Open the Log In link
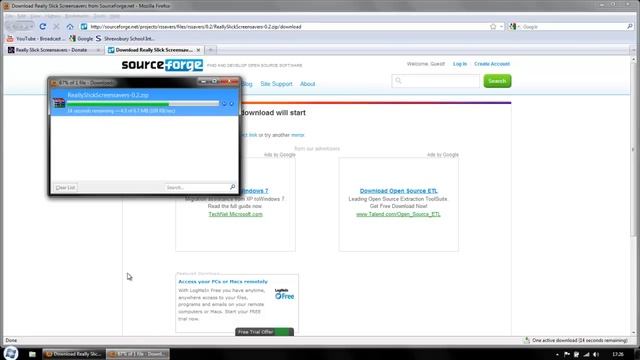This screenshot has width=640, height=360. pyautogui.click(x=460, y=64)
